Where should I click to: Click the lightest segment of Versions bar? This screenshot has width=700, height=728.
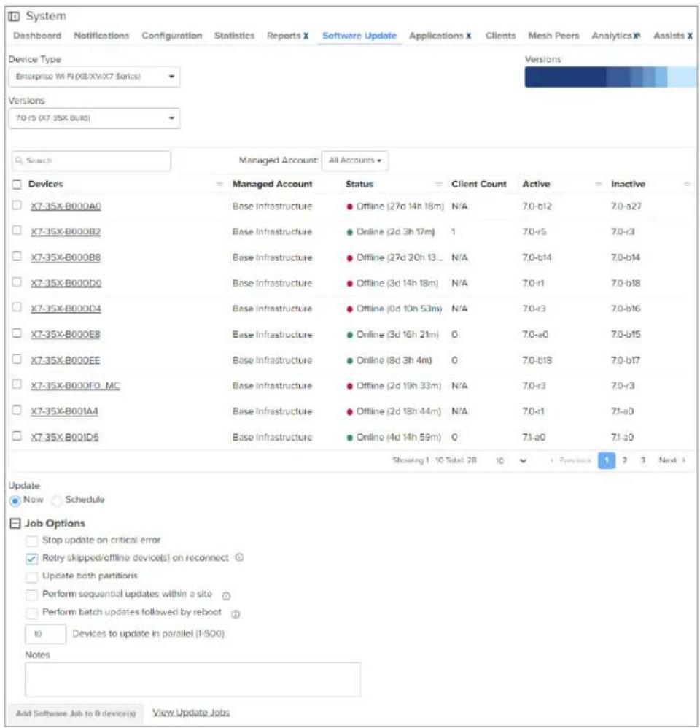[x=682, y=77]
